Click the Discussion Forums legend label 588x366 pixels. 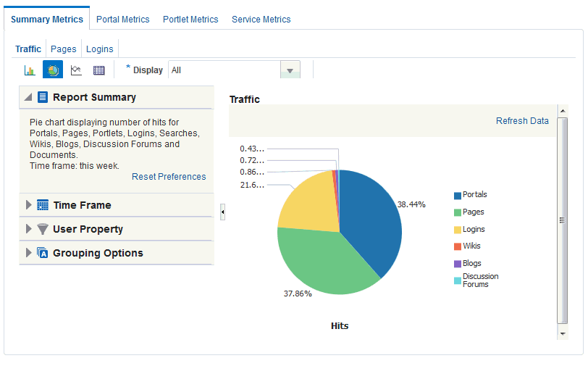pyautogui.click(x=480, y=280)
